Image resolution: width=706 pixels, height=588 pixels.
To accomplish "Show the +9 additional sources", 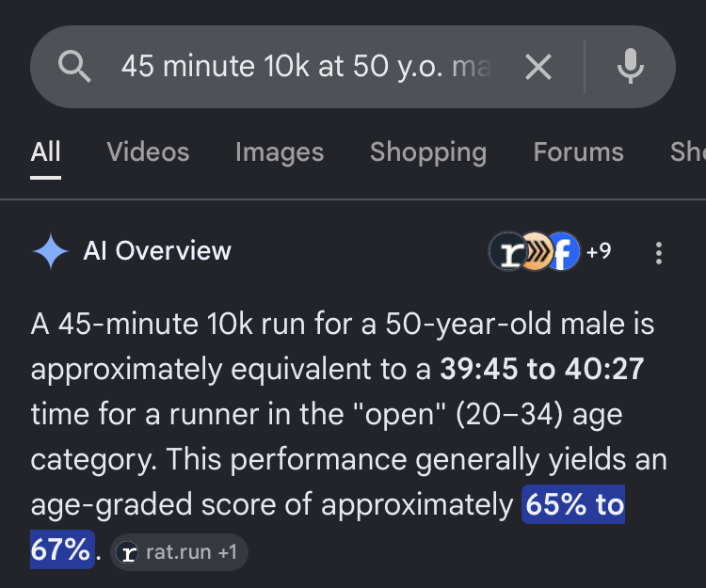I will pos(599,251).
